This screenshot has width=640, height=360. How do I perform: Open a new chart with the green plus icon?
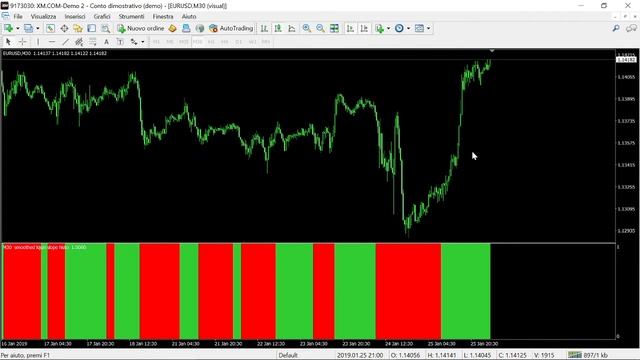pos(8,28)
